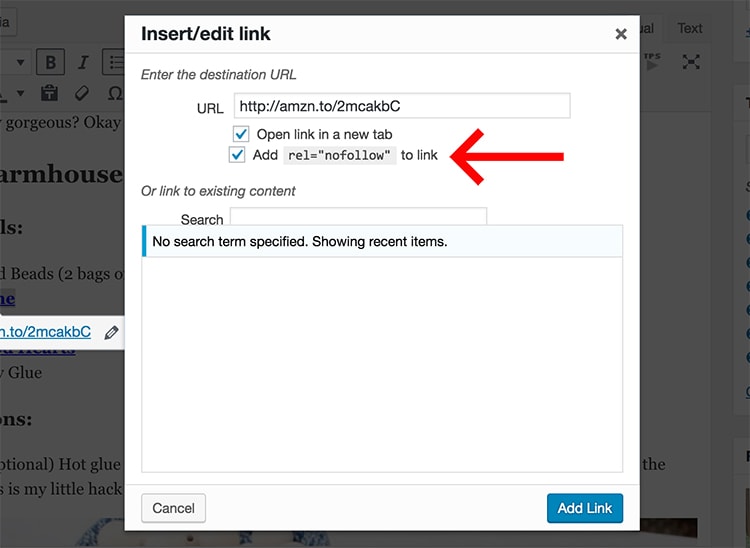Image resolution: width=750 pixels, height=548 pixels.
Task: Insert special character with omega icon
Action: 115,93
